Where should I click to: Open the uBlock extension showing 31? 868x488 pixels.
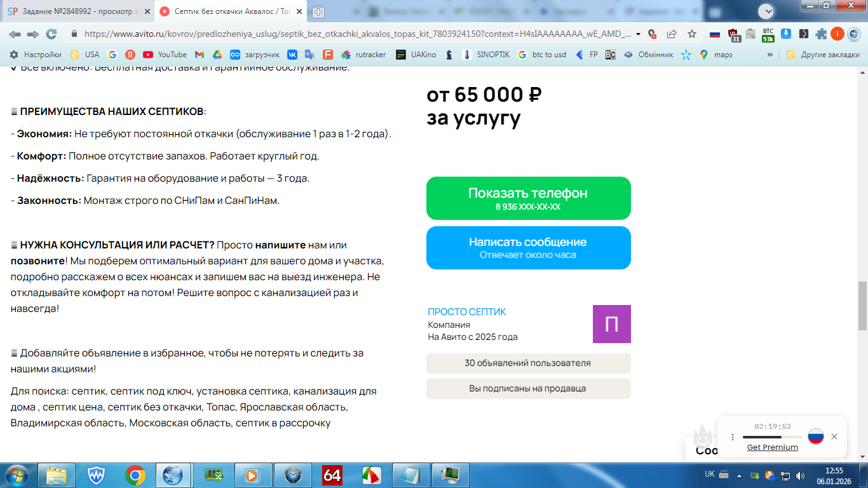(x=733, y=35)
